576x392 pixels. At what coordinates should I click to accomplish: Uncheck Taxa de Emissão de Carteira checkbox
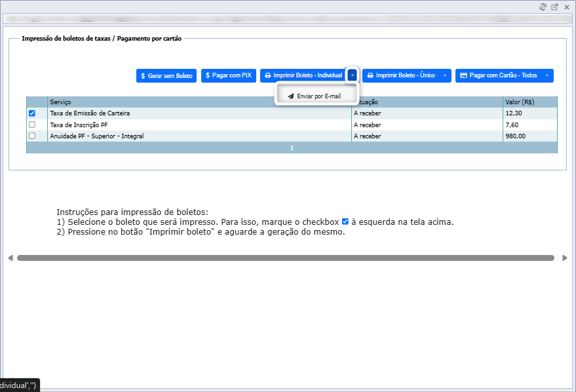click(x=32, y=113)
